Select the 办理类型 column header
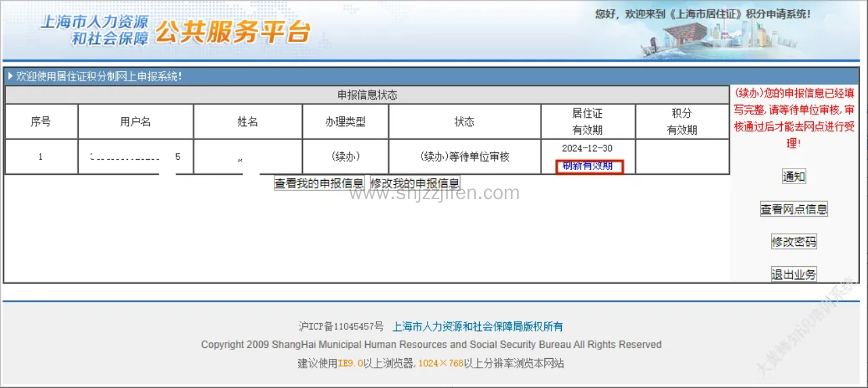This screenshot has height=388, width=868. [345, 122]
